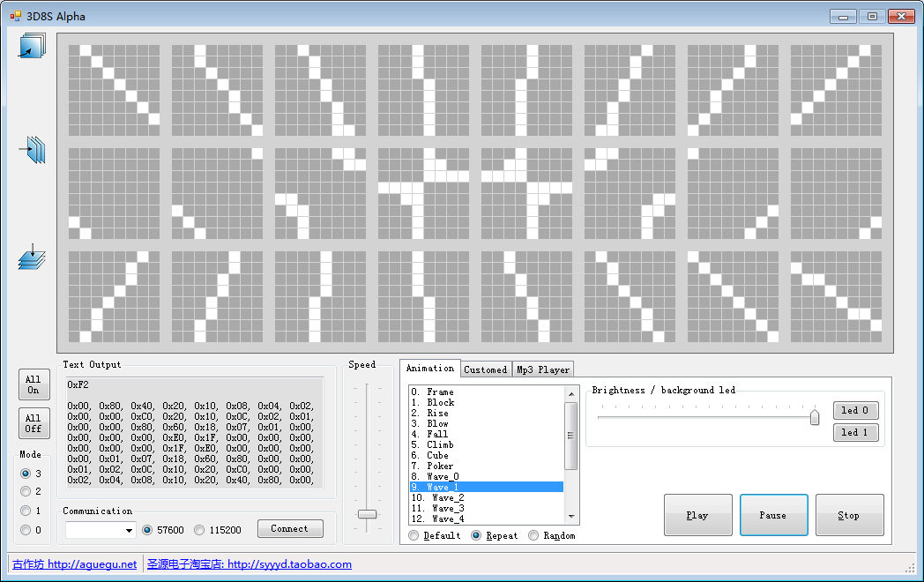Screen dimensions: 924x582
Task: Click the 3D8S Alpha title bar app icon
Action: coord(16,17)
